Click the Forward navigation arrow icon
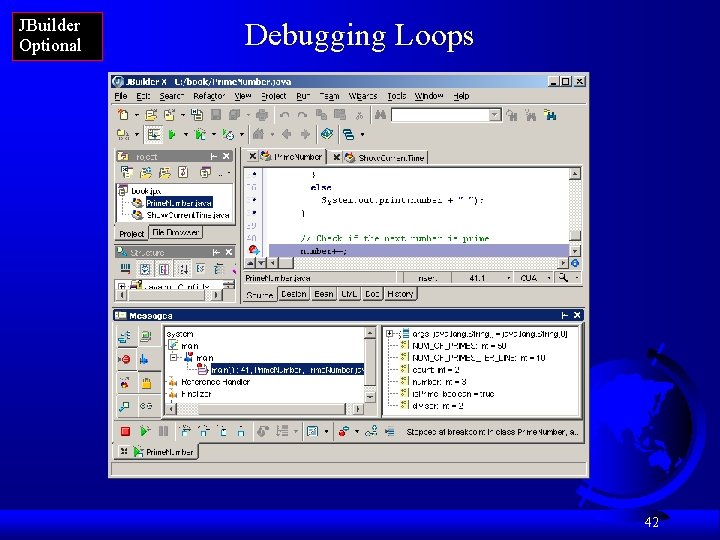The width and height of the screenshot is (720, 540). 305,134
